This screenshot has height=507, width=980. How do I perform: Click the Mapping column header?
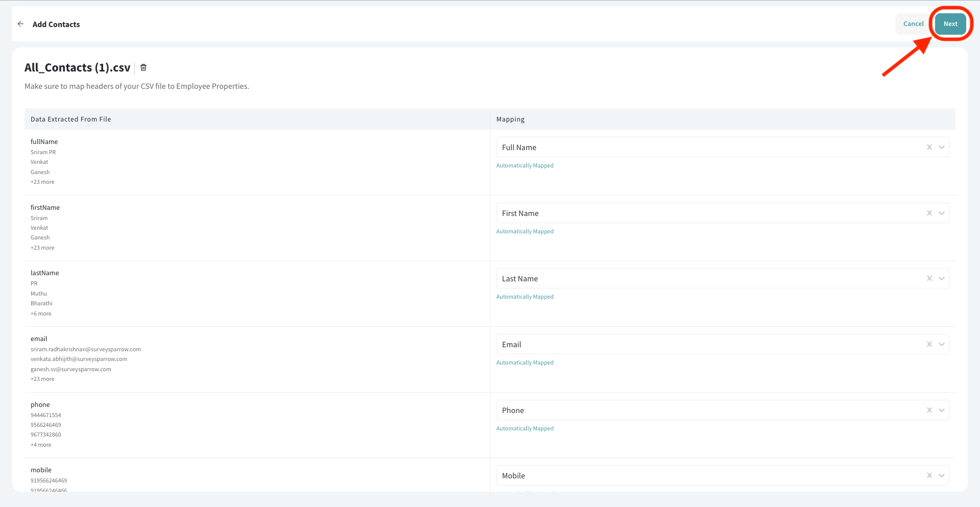click(x=510, y=119)
